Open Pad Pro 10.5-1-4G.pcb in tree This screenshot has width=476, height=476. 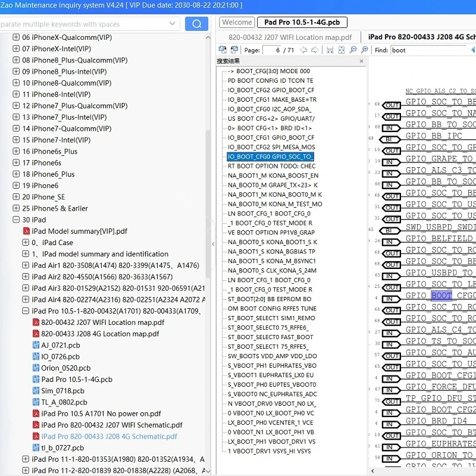(77, 380)
